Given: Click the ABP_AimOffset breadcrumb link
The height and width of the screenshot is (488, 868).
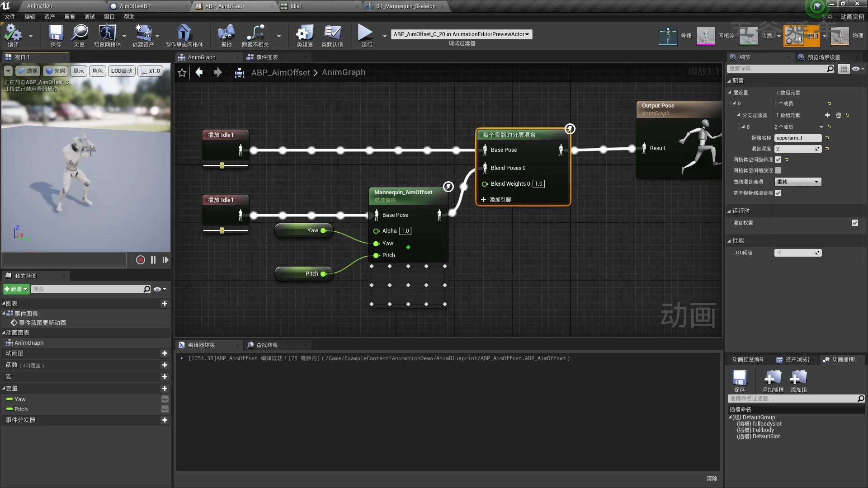Looking at the screenshot, I should tap(281, 72).
